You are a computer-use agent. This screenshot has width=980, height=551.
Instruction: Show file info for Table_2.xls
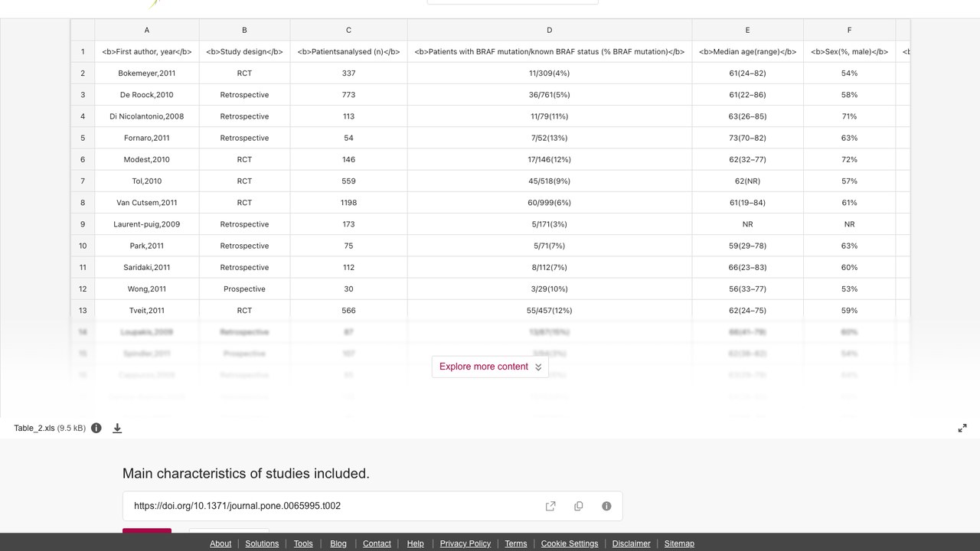96,429
